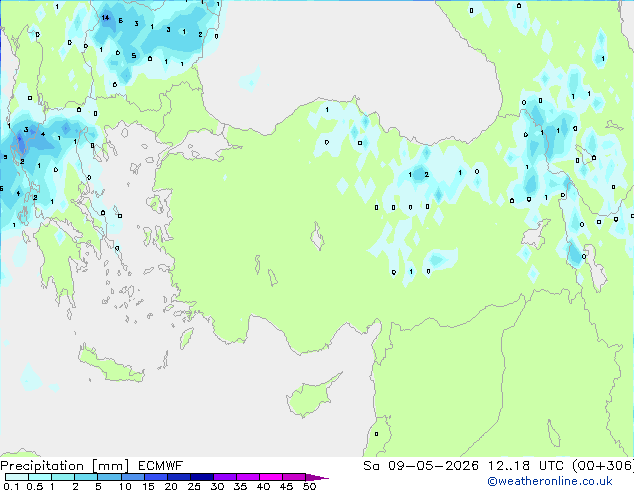Select the 5–10 mm legend color swatch
The width and height of the screenshot is (634, 490).
click(x=109, y=477)
